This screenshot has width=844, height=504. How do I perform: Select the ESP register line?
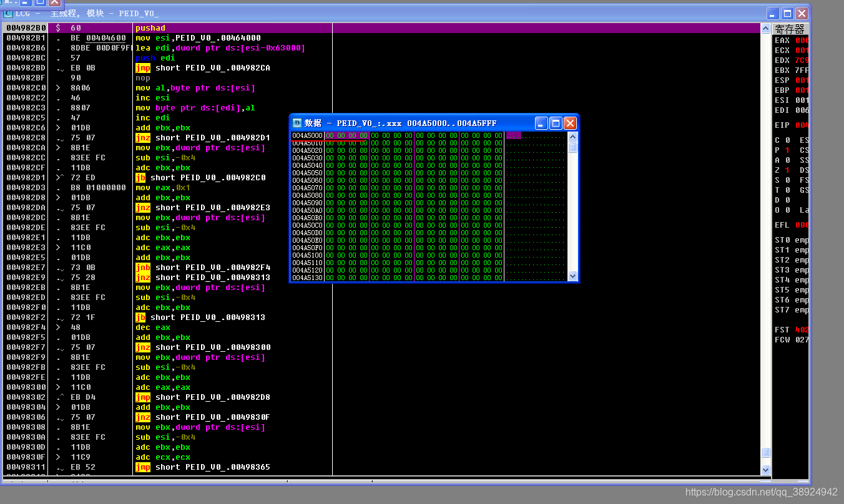[792, 80]
